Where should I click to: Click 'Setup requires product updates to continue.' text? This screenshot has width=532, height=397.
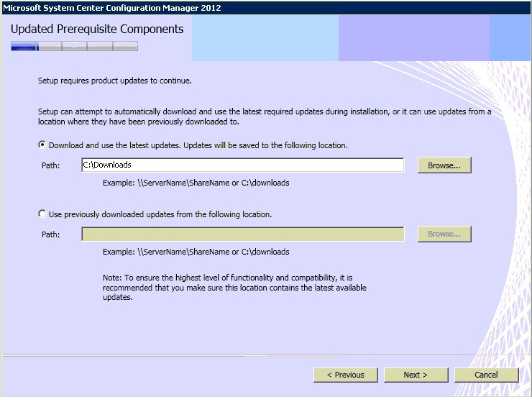[115, 81]
